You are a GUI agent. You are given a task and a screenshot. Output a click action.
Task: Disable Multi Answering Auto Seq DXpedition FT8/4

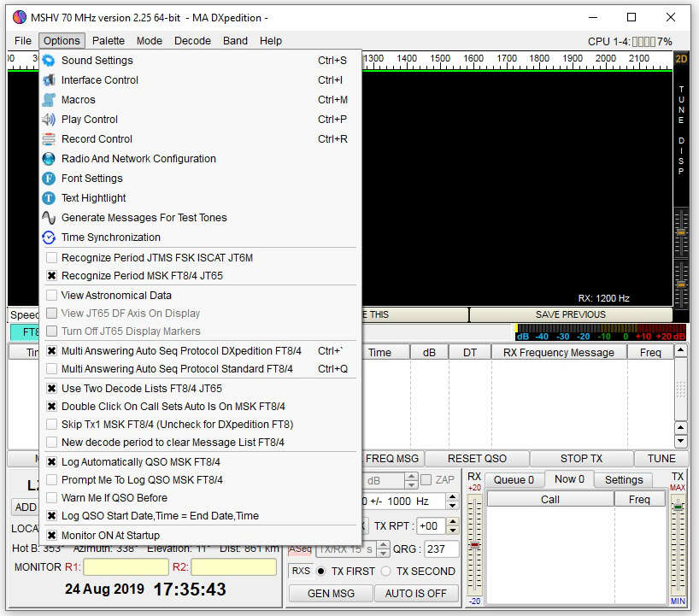click(52, 351)
